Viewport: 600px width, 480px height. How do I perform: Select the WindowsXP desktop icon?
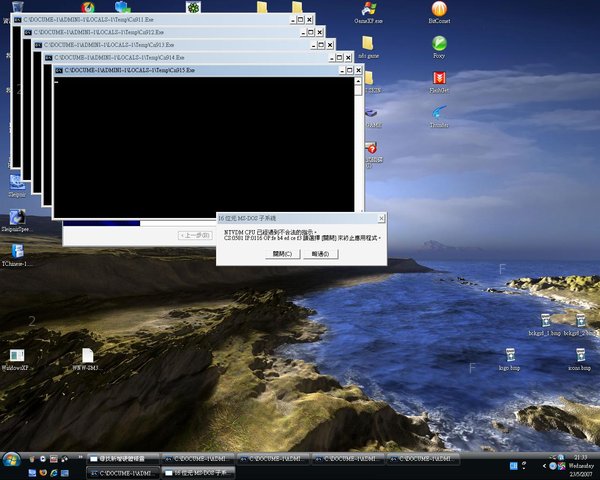[16, 359]
